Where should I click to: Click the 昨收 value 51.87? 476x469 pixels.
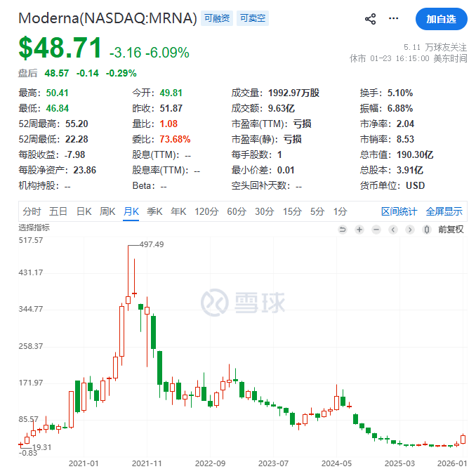(x=171, y=108)
